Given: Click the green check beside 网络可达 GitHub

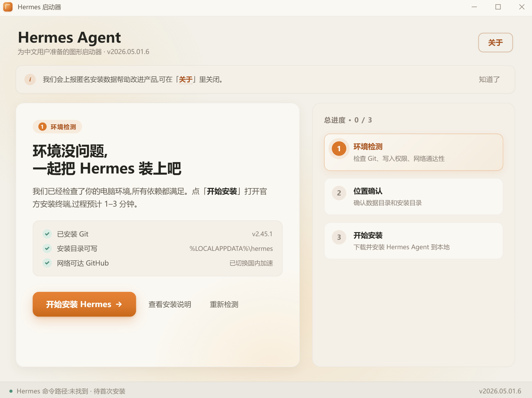Looking at the screenshot, I should [47, 263].
